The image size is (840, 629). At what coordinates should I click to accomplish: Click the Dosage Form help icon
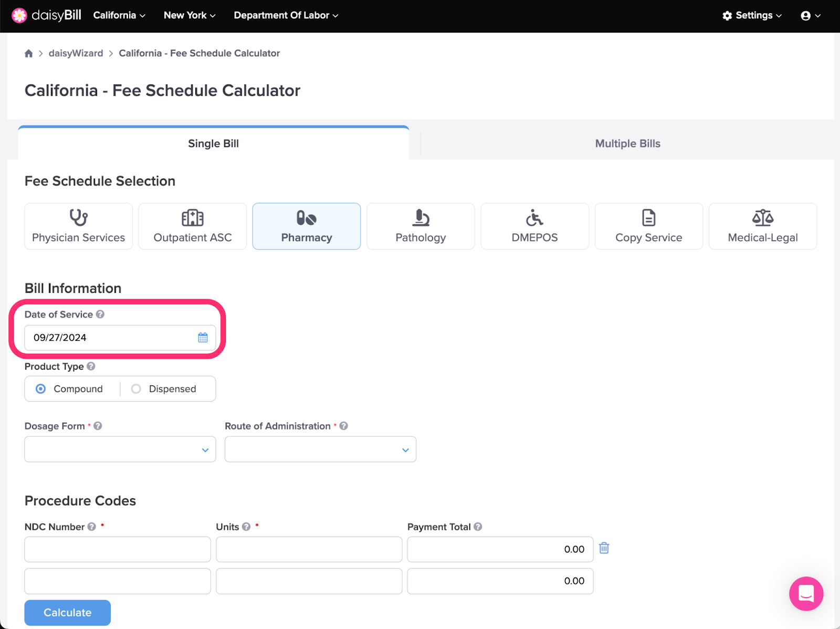pyautogui.click(x=98, y=426)
